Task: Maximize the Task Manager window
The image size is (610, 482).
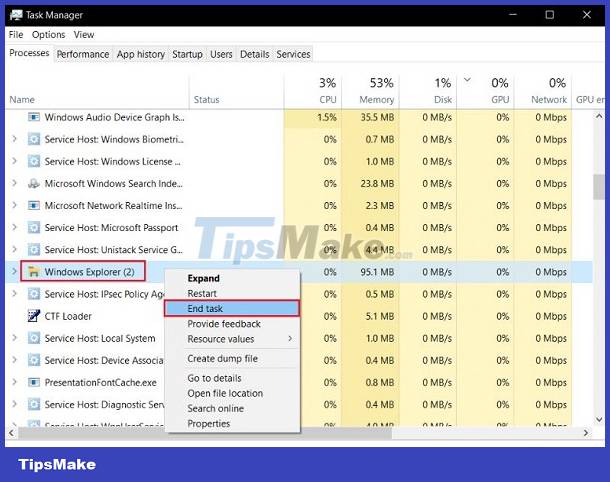Action: point(550,15)
